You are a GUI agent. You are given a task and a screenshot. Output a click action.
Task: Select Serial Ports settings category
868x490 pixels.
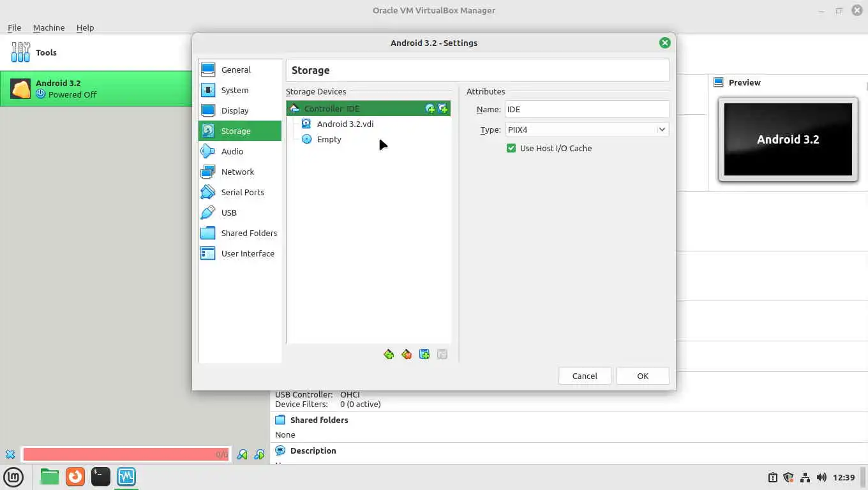(239, 192)
